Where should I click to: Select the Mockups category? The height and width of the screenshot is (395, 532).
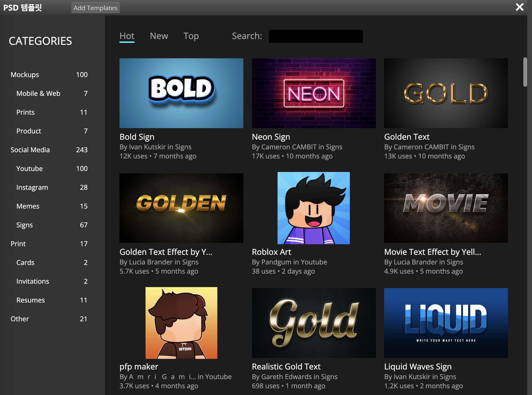click(25, 75)
